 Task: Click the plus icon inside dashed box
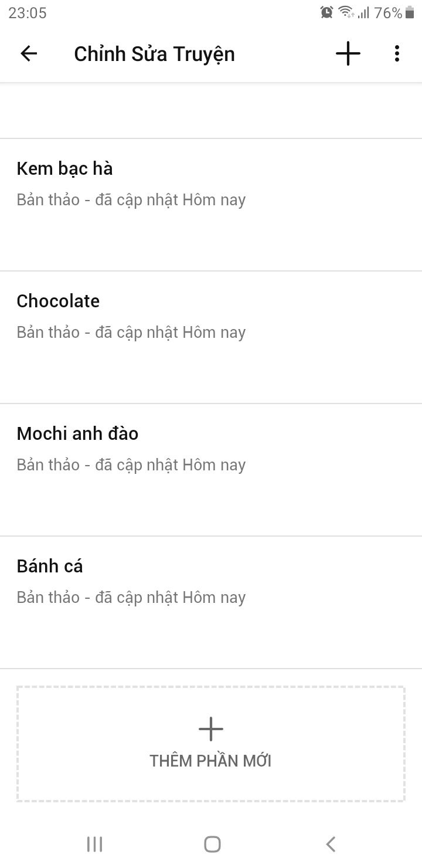211,729
